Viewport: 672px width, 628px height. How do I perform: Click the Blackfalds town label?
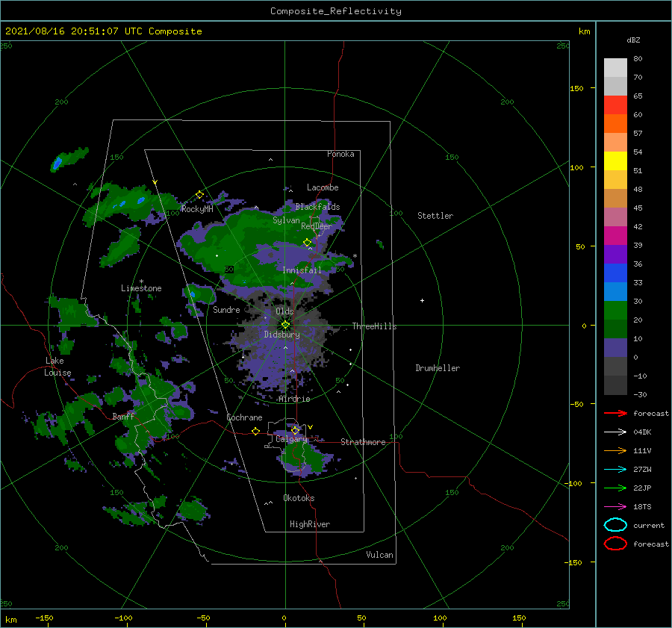(317, 207)
